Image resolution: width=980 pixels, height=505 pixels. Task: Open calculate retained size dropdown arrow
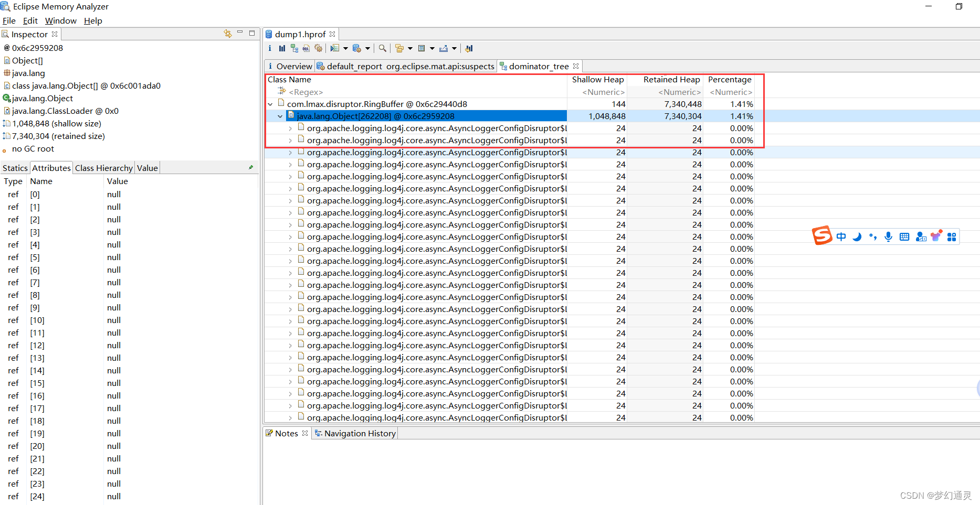(432, 48)
